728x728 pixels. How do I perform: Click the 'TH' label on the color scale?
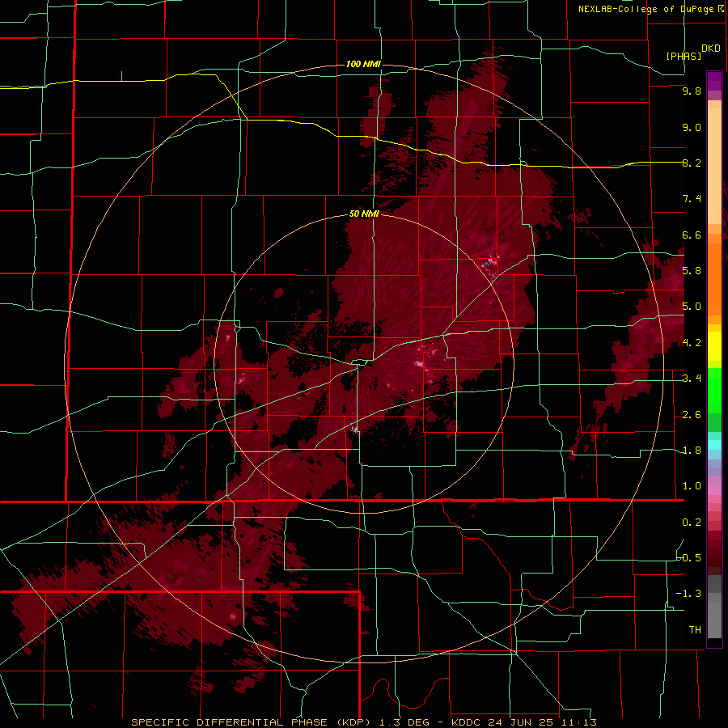695,630
